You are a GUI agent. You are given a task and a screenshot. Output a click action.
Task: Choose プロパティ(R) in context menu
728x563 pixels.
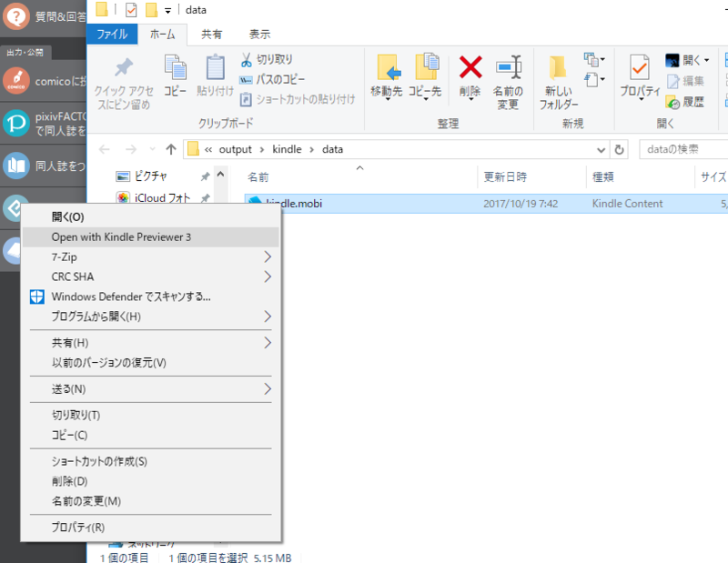[x=150, y=528]
